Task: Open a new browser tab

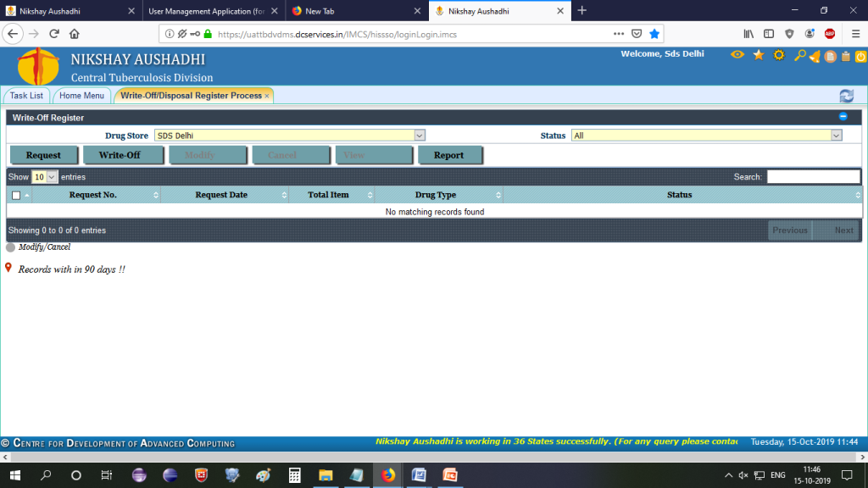Action: (581, 10)
